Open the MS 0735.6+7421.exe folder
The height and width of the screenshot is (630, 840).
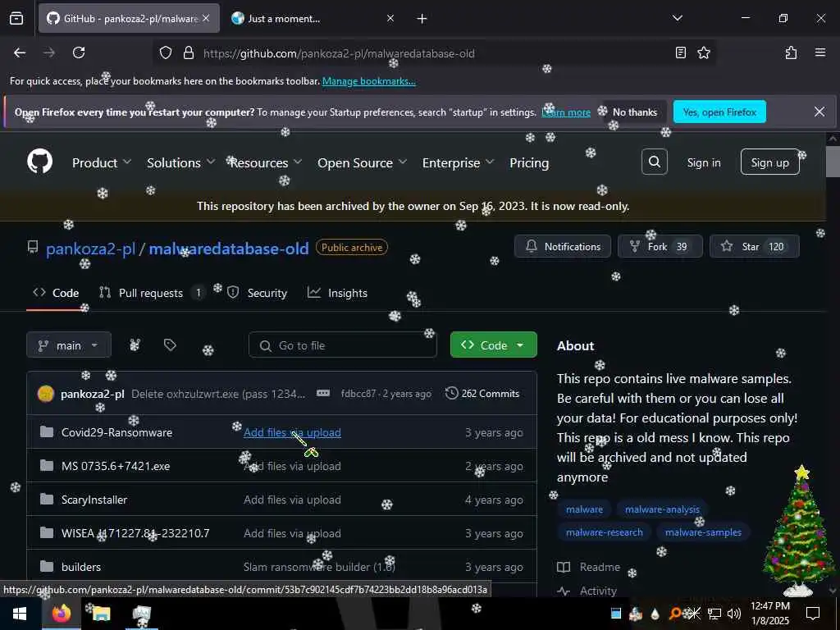(116, 466)
